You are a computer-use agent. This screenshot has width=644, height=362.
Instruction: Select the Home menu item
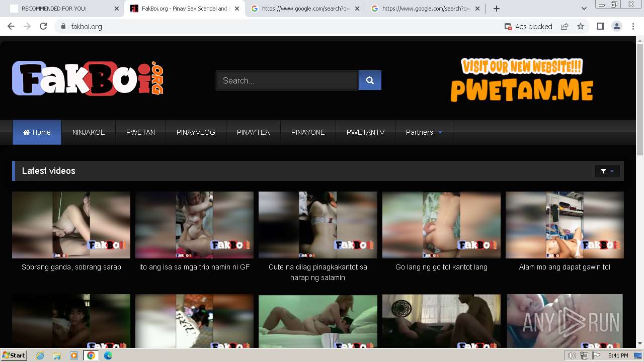click(x=37, y=132)
